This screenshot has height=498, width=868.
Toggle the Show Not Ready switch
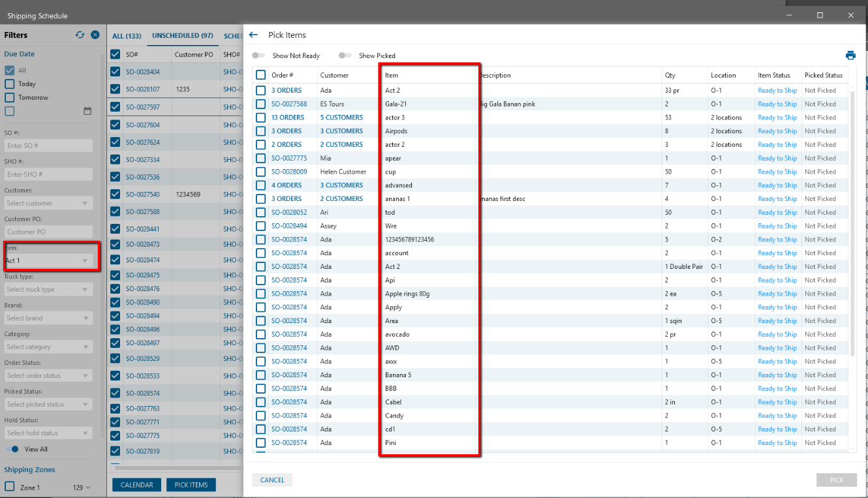click(259, 55)
